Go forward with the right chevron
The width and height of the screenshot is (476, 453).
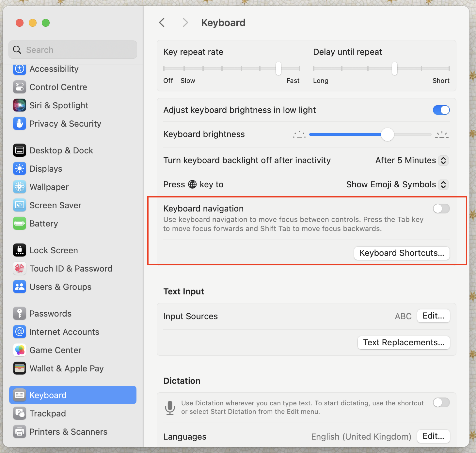click(185, 23)
